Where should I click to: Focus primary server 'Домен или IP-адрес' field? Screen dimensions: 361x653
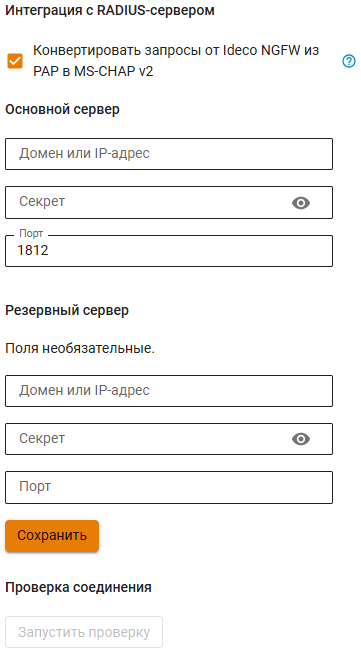click(x=169, y=154)
